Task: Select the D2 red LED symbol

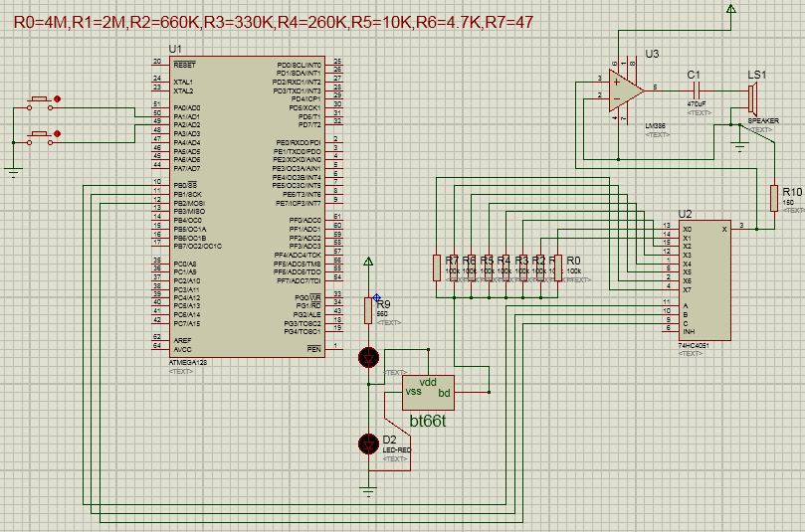Action: pos(368,444)
